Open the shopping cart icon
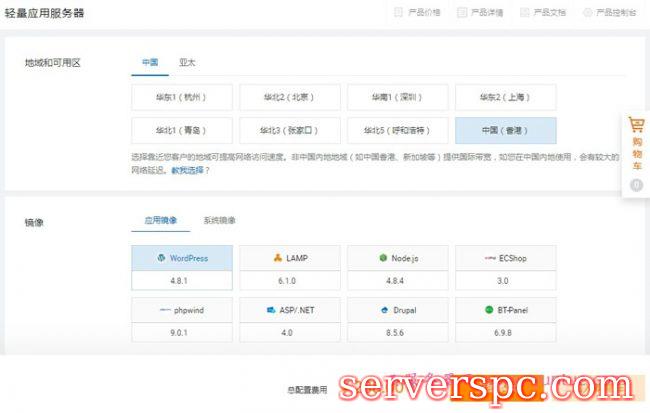Screen dimensions: 650x413 (636, 126)
